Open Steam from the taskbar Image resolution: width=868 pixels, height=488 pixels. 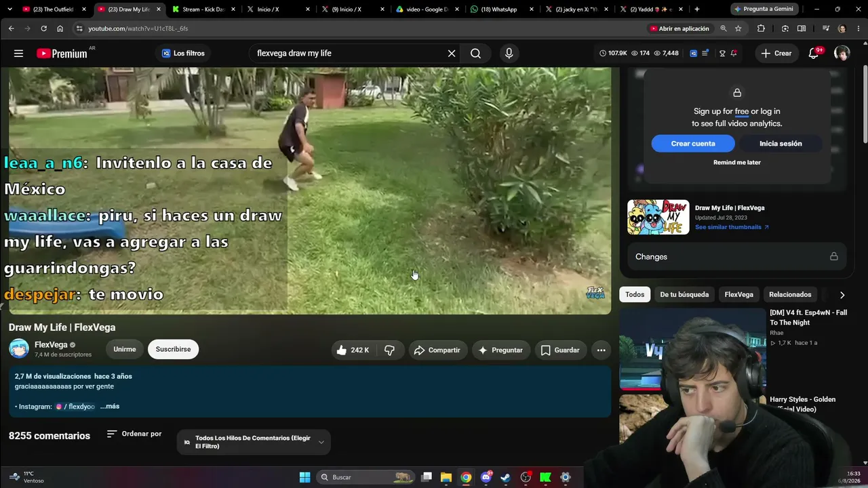tap(505, 477)
